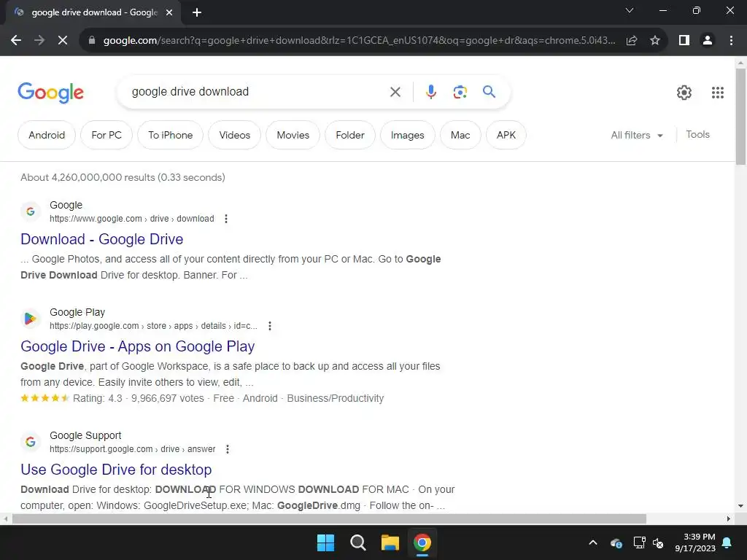Viewport: 747px width, 560px height.
Task: Switch to Images results
Action: click(x=407, y=135)
